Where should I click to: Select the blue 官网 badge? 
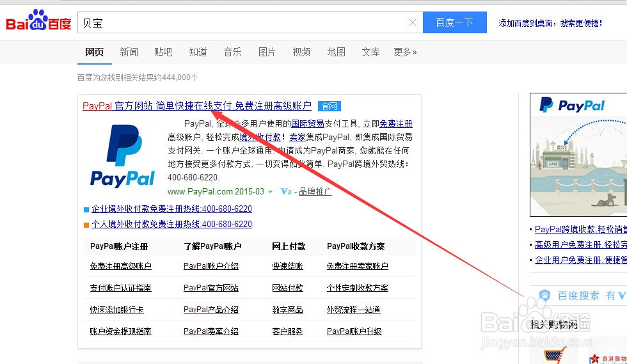tap(329, 106)
